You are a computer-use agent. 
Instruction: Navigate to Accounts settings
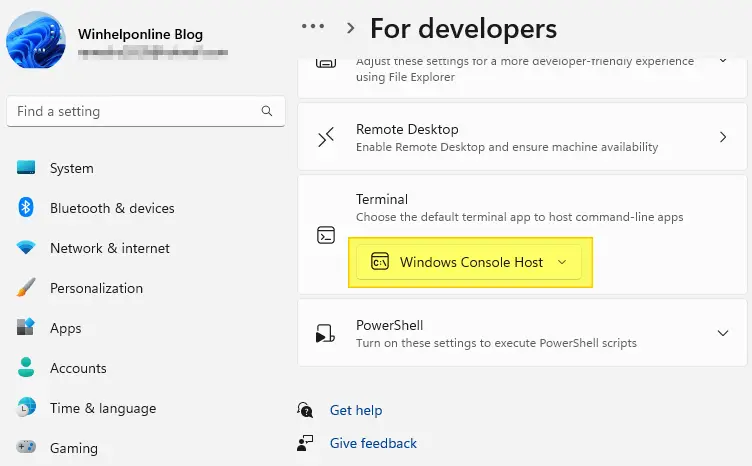point(78,368)
